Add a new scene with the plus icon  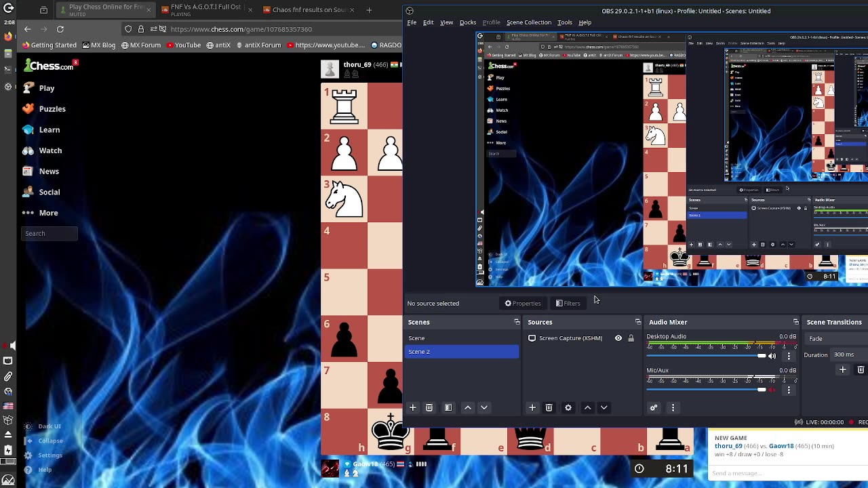pos(412,407)
